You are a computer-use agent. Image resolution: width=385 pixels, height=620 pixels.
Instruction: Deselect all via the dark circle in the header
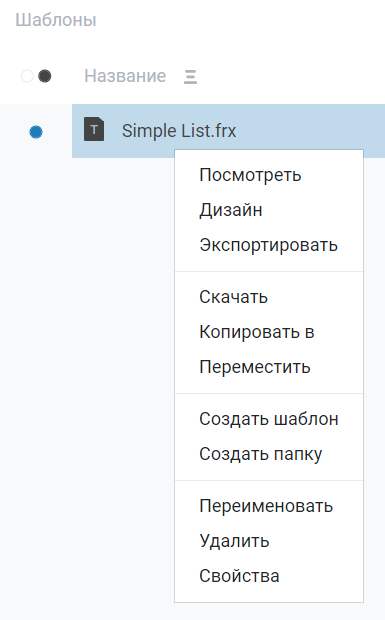pyautogui.click(x=45, y=76)
